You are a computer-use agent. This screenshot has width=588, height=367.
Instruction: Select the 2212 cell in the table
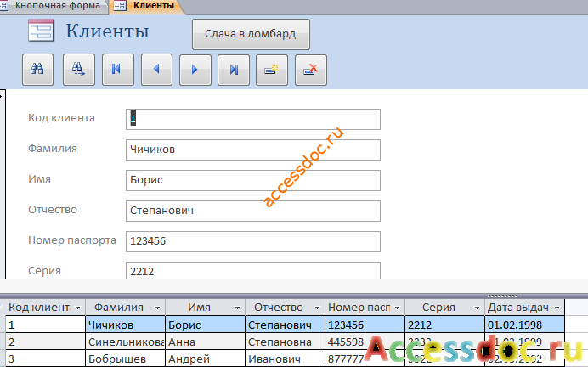click(444, 325)
